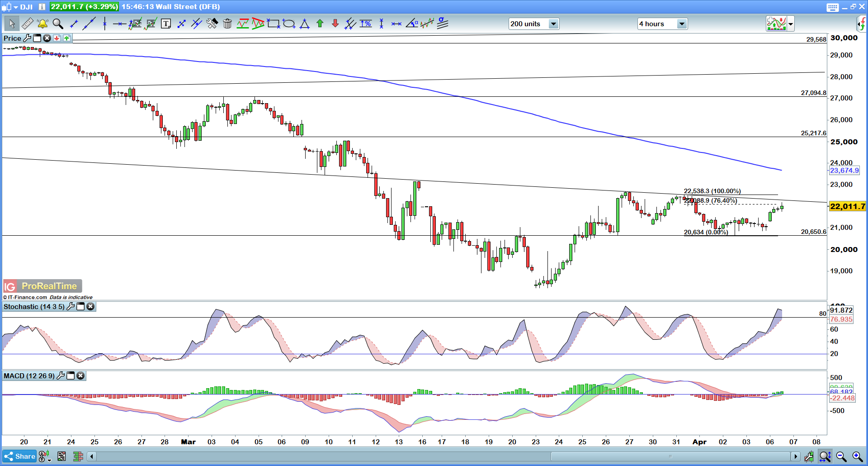Select the arrow cursor tool
This screenshot has width=868, height=466.
(x=11, y=24)
